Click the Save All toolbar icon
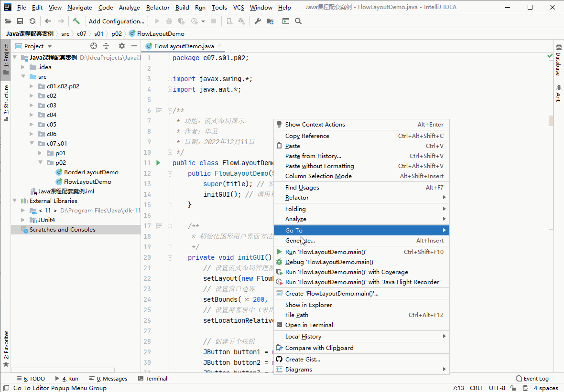This screenshot has width=564, height=392. [20, 21]
